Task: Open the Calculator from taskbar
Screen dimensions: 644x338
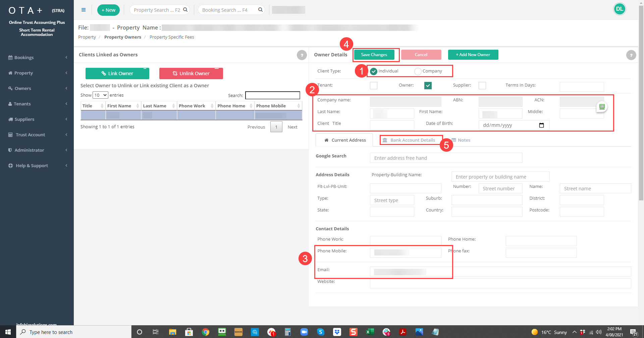Action: 287,332
